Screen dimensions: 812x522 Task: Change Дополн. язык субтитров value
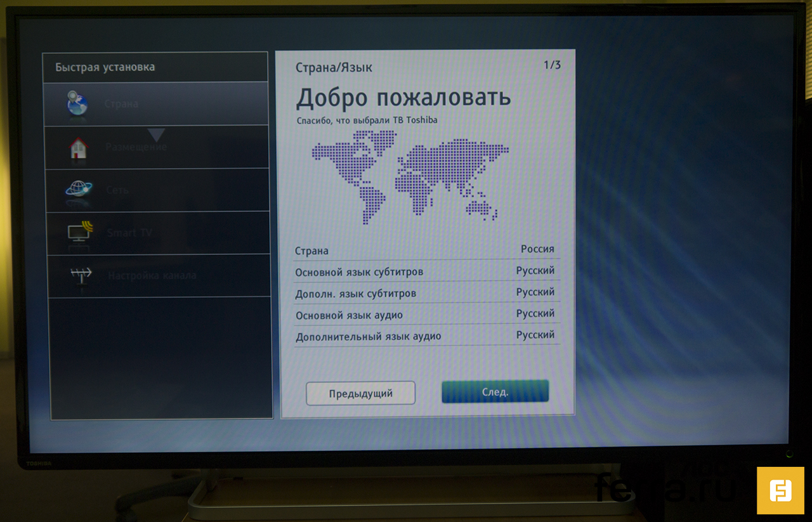click(535, 292)
